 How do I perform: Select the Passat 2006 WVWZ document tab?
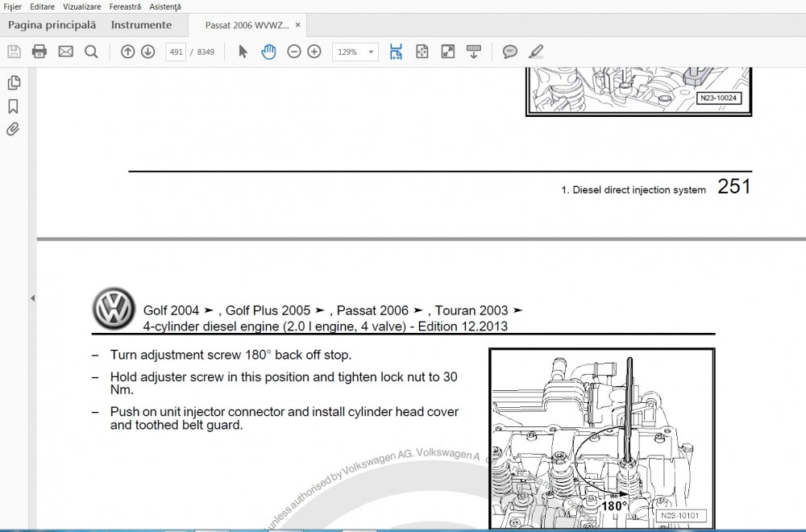[247, 25]
